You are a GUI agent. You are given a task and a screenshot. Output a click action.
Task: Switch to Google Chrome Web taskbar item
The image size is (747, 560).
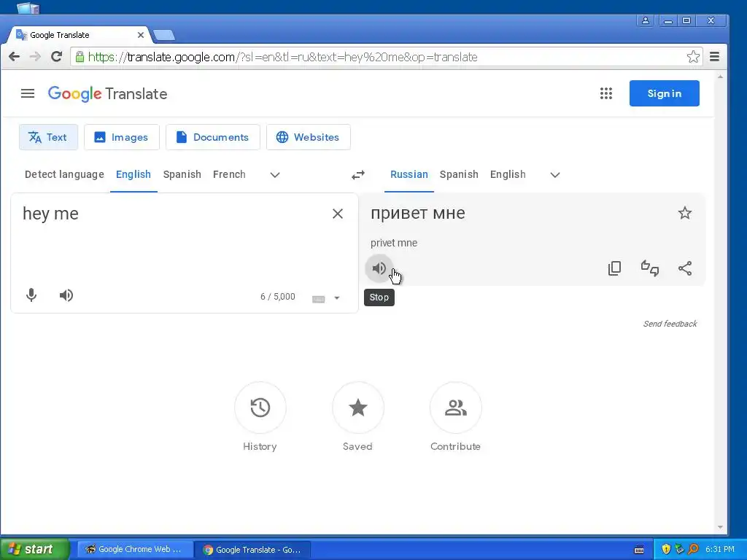[x=135, y=549]
